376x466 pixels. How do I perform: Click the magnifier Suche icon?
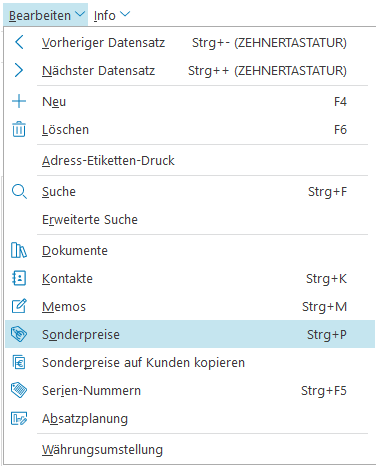coord(19,192)
